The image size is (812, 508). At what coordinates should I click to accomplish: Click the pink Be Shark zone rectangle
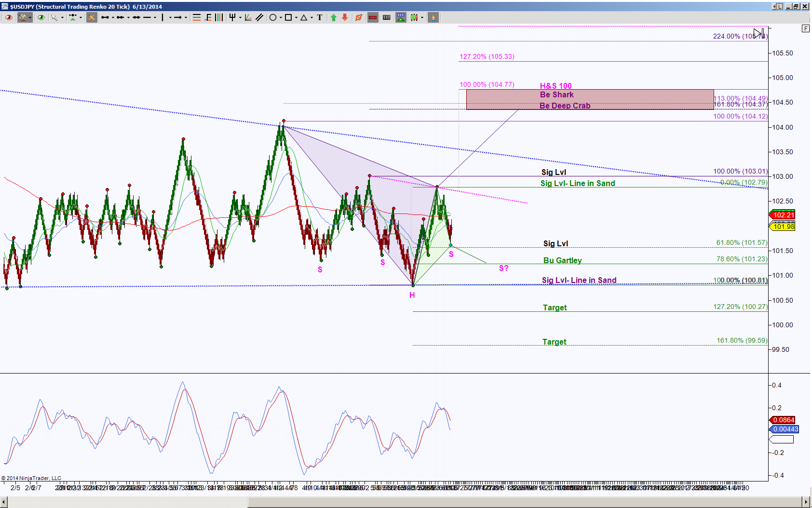click(x=590, y=99)
